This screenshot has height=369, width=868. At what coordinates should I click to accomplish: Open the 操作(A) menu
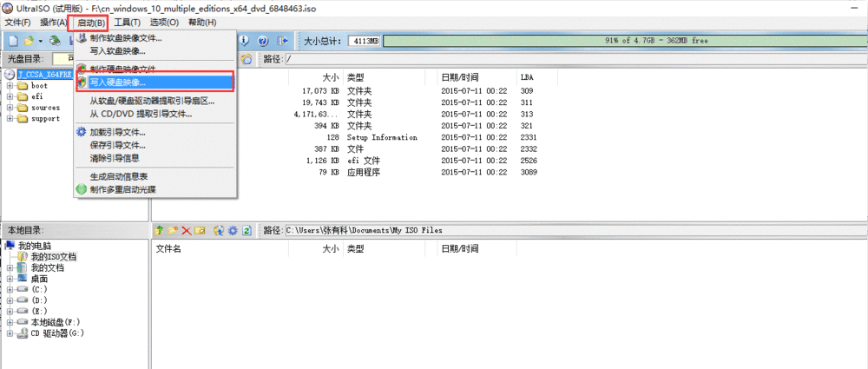pyautogui.click(x=53, y=23)
